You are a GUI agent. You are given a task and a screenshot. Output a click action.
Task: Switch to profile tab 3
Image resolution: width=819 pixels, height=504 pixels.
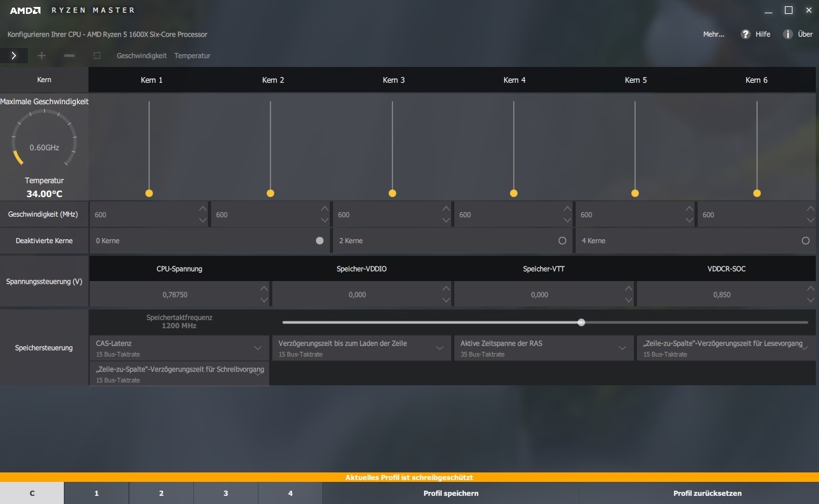(226, 493)
